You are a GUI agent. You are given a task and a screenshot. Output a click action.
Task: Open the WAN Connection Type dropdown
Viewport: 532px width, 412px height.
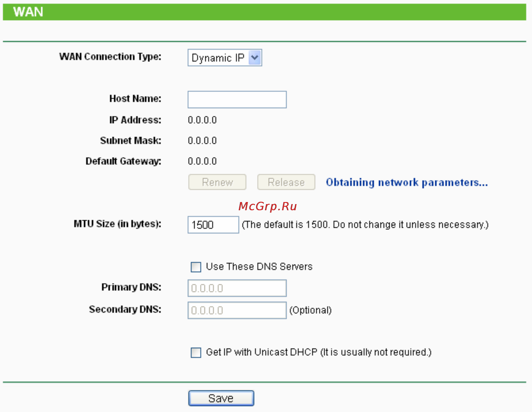225,58
